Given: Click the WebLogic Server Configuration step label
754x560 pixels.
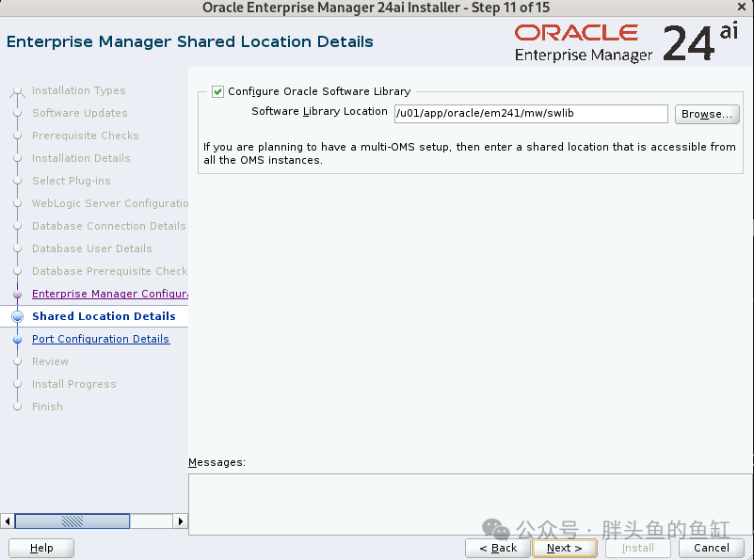Looking at the screenshot, I should point(110,203).
